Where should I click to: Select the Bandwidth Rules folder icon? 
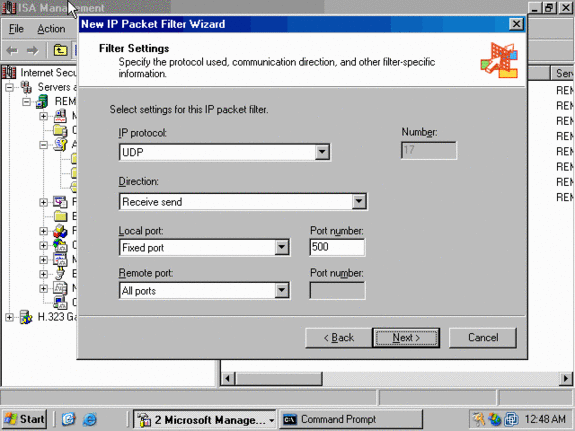61,216
